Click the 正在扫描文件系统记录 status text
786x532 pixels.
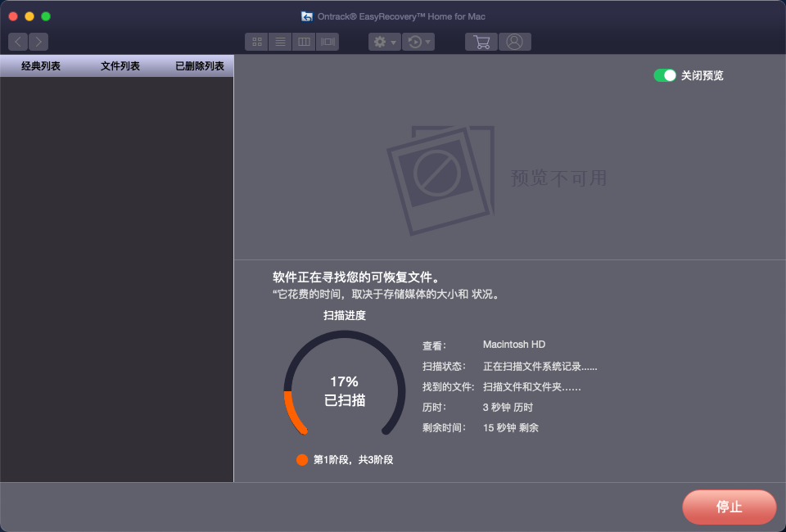540,366
